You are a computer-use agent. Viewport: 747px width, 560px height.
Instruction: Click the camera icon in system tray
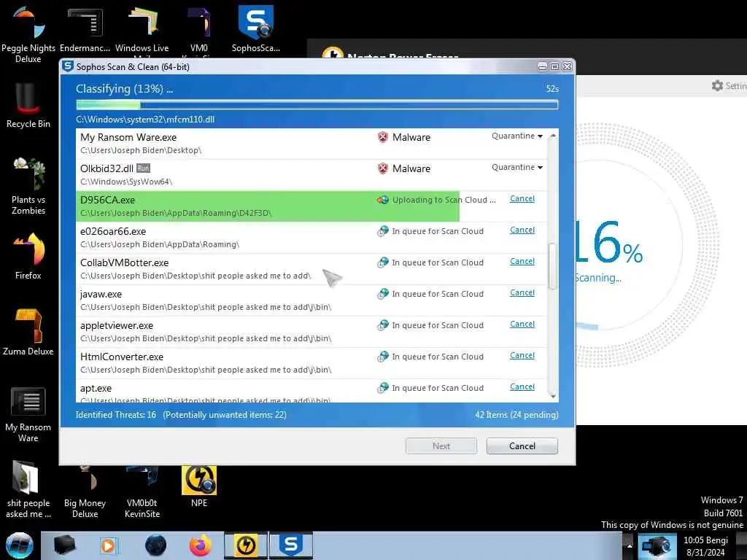(657, 546)
